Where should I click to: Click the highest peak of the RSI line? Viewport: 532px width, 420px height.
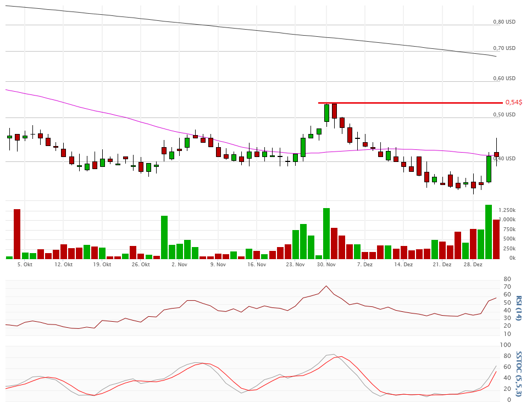pyautogui.click(x=326, y=286)
